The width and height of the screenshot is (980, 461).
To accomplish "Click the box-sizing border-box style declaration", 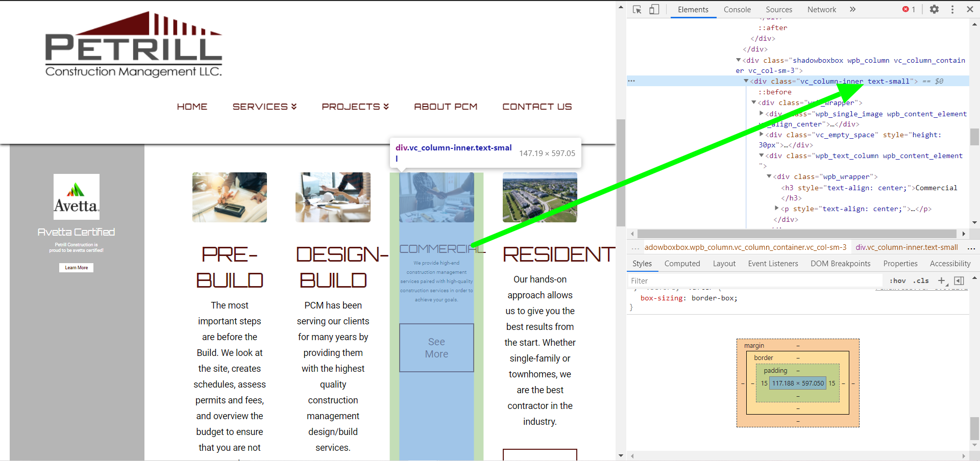I will pyautogui.click(x=689, y=298).
